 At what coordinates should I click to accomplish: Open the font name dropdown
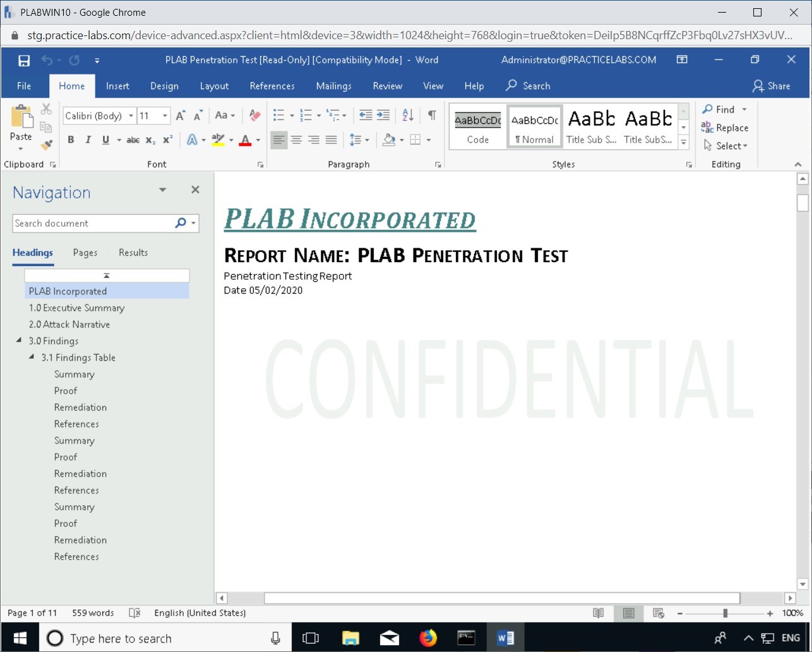coord(131,116)
